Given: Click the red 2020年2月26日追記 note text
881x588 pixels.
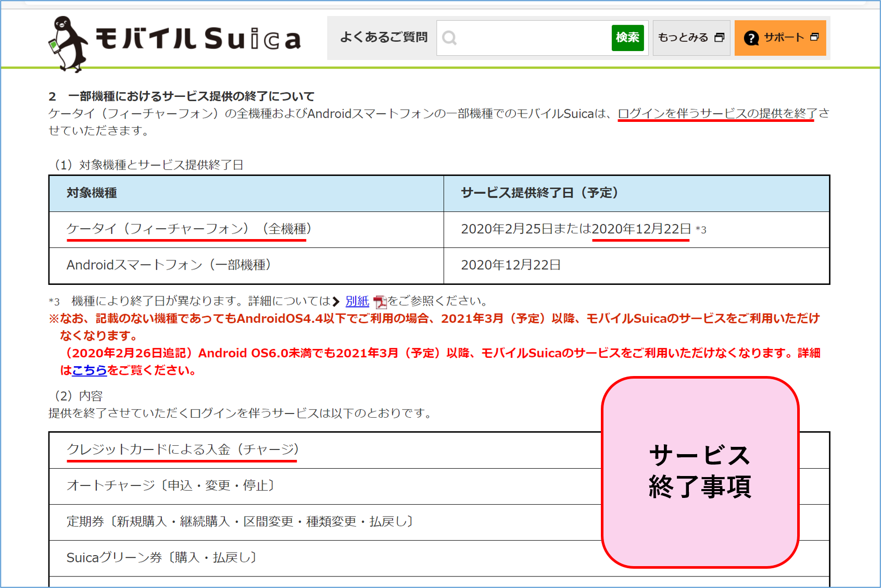Looking at the screenshot, I should [440, 361].
